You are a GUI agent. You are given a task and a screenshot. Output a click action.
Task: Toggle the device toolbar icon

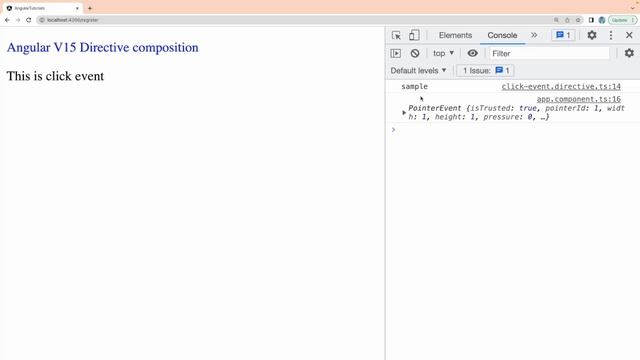[414, 36]
